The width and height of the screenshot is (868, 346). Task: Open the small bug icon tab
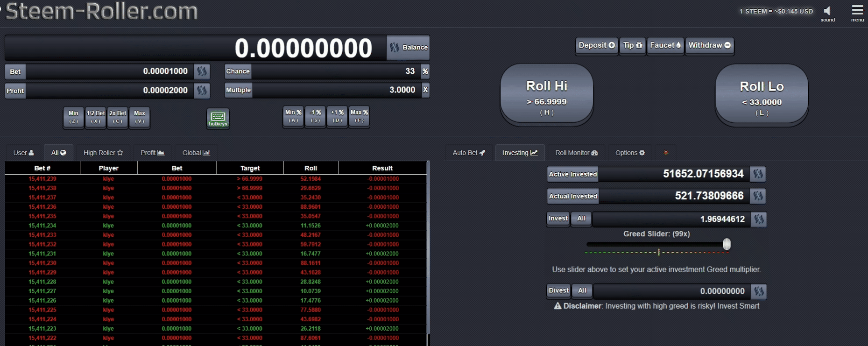[x=666, y=153]
